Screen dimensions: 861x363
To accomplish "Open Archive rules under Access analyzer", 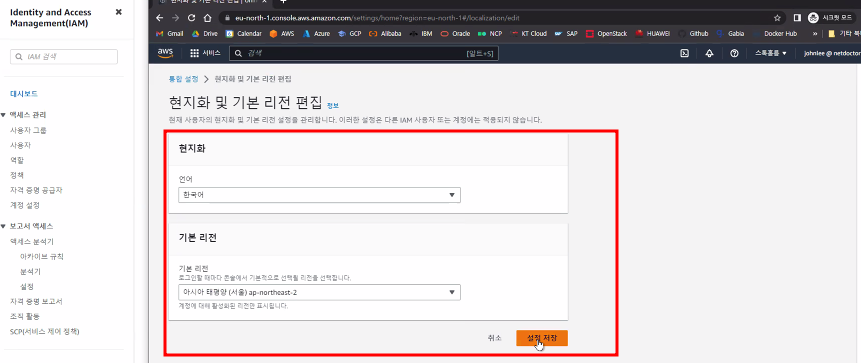I will click(42, 256).
